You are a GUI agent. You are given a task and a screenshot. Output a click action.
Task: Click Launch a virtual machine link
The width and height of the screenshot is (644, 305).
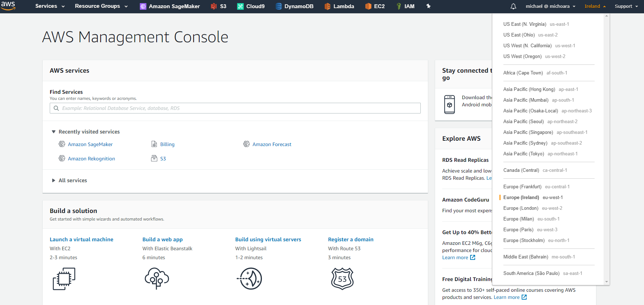click(81, 239)
